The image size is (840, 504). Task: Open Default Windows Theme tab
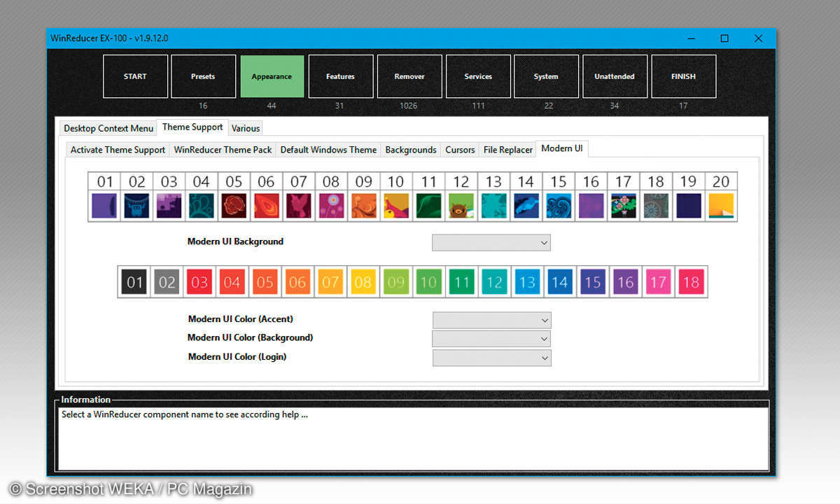328,150
